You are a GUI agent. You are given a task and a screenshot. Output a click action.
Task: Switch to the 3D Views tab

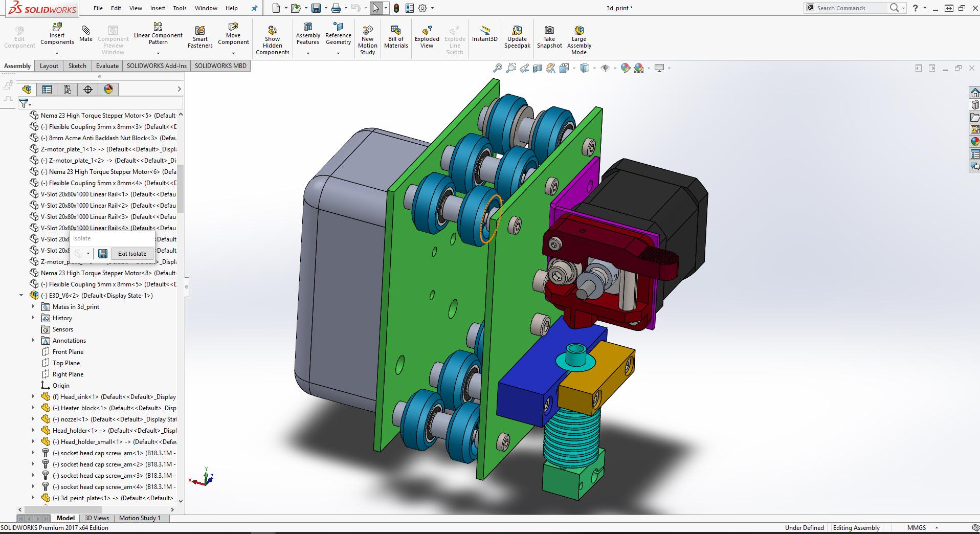97,518
